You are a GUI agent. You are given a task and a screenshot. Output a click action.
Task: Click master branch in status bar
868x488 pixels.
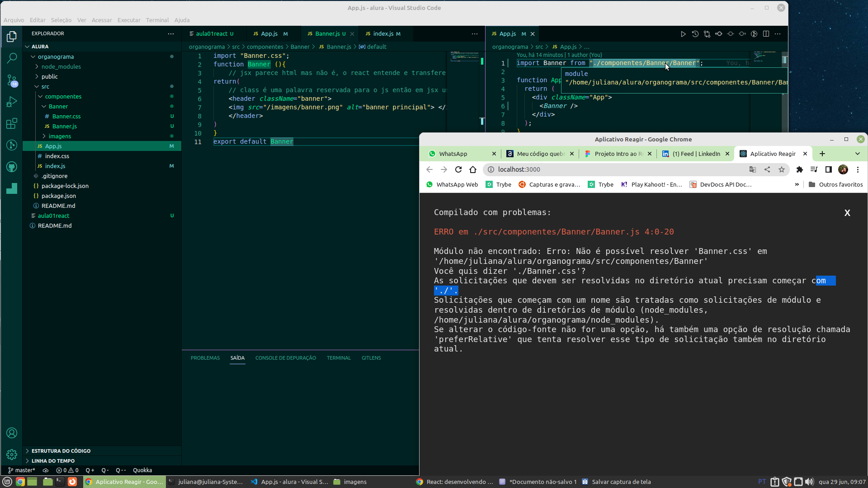22,470
